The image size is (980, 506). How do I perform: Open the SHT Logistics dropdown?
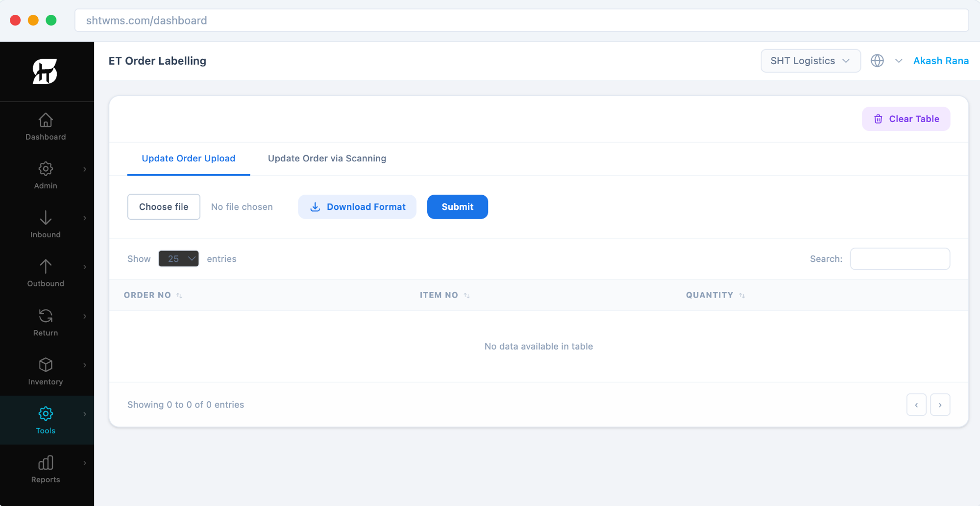(x=810, y=61)
